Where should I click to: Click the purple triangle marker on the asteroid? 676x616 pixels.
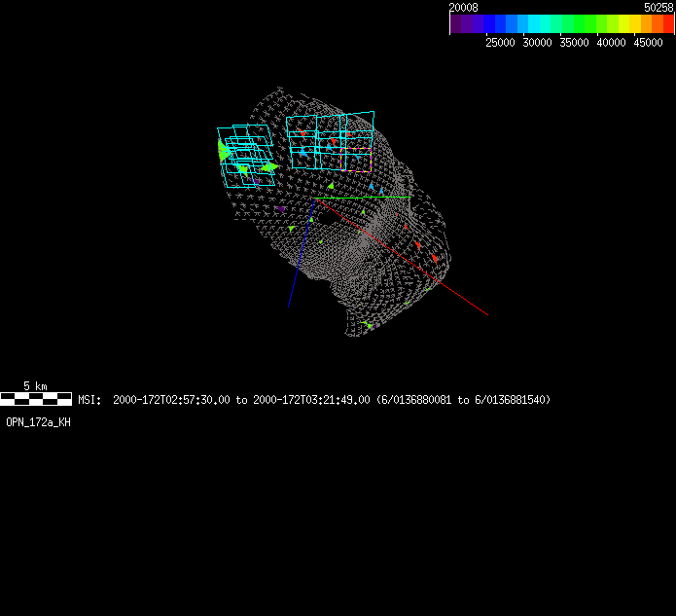[x=280, y=208]
